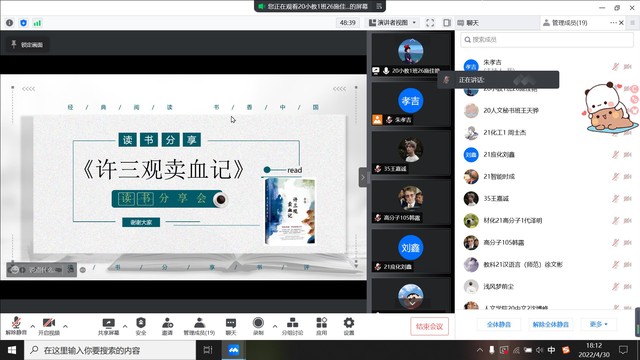640x360 pixels.
Task: Toggle the 解除静音 microphone button
Action: [16, 323]
